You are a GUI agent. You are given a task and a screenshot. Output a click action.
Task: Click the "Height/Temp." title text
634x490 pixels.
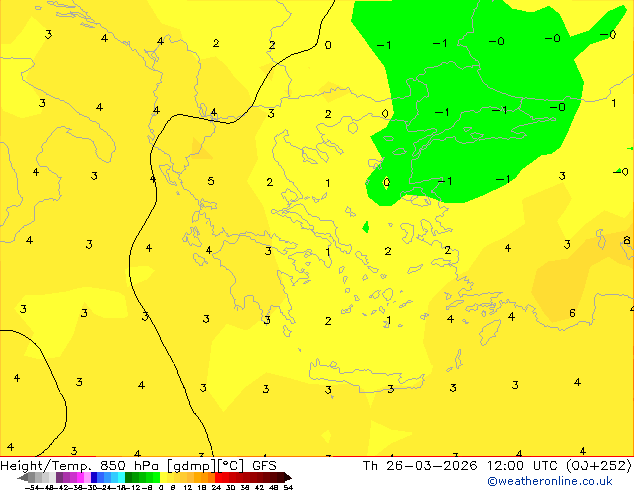pyautogui.click(x=44, y=466)
